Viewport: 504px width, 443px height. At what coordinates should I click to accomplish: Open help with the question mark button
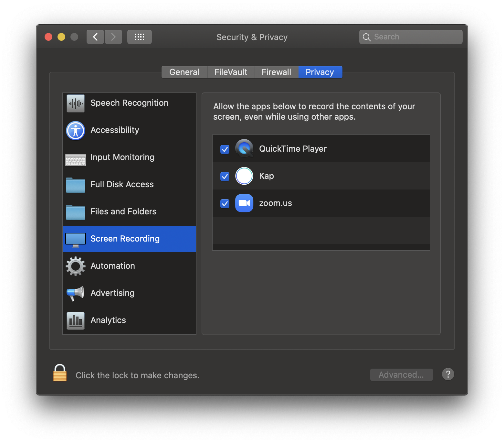[x=448, y=374]
